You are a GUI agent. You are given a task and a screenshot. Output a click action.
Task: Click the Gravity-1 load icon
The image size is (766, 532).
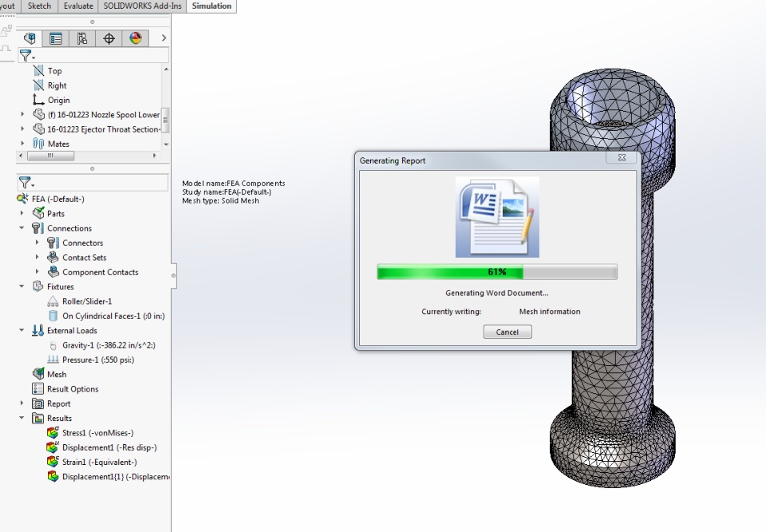[x=53, y=345]
